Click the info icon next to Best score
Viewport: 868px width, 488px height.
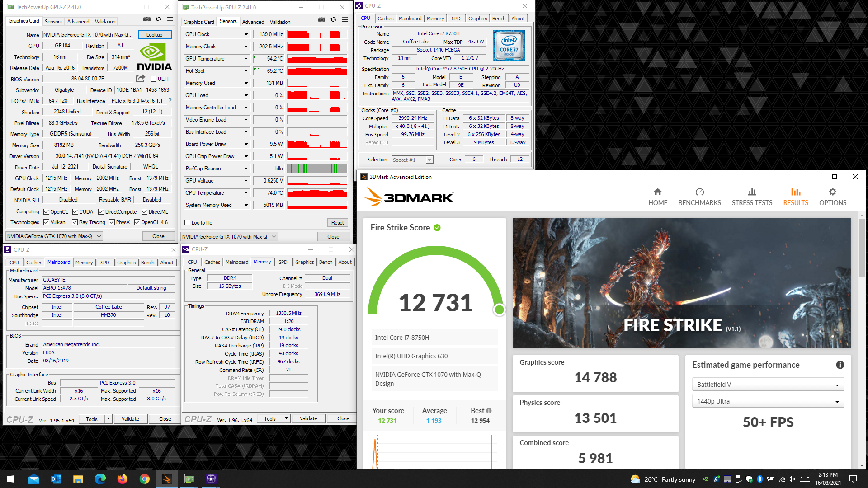pyautogui.click(x=489, y=411)
